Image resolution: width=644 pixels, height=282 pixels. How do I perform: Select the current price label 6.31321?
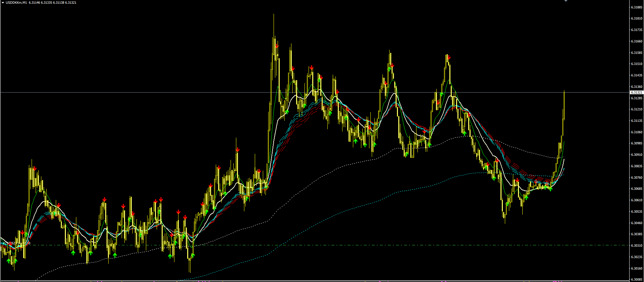637,92
